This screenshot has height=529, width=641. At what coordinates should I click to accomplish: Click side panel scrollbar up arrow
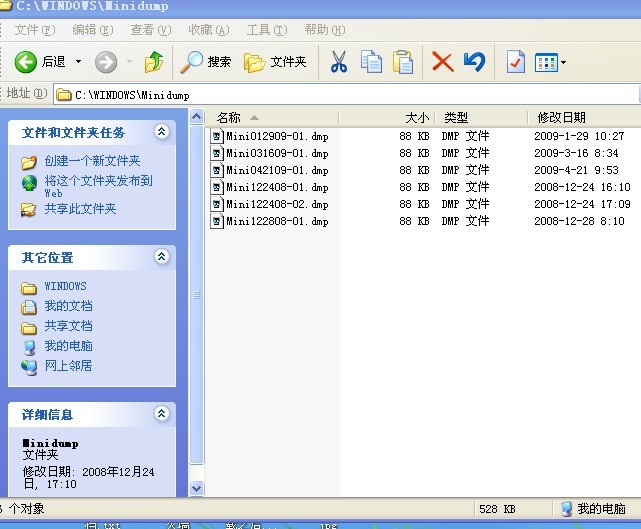(197, 117)
